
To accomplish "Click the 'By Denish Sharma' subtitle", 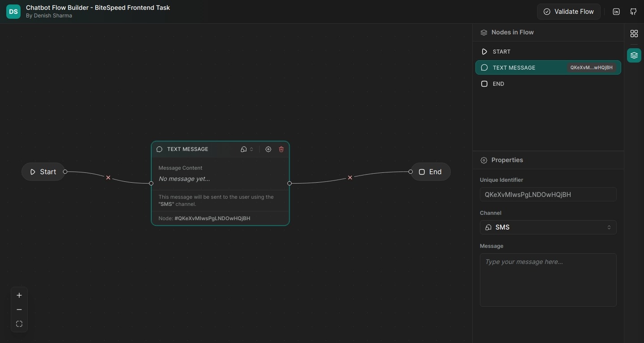I will (49, 16).
